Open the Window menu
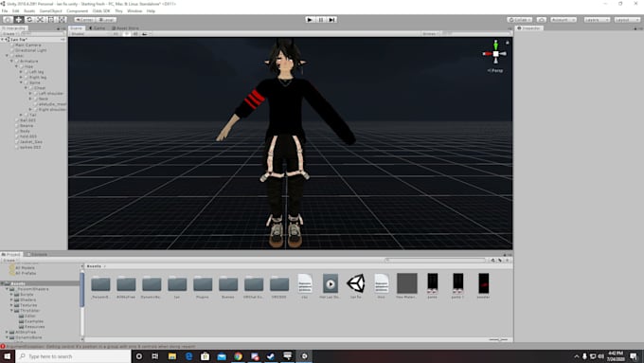 134,11
